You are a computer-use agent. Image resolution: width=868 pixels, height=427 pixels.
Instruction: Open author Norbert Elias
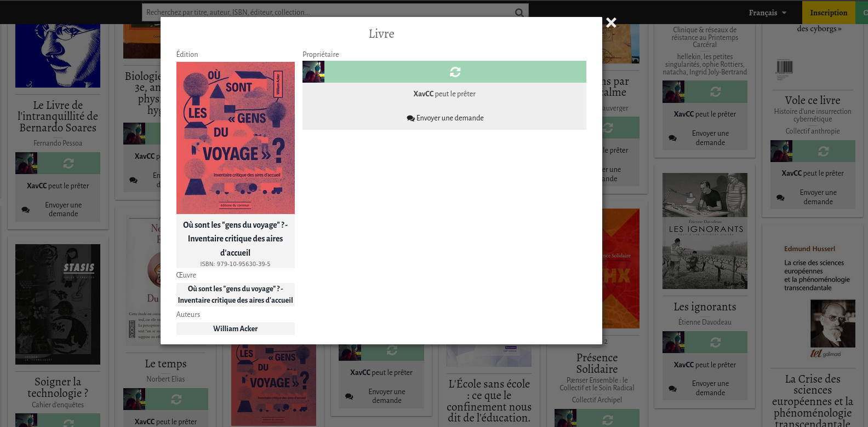click(x=165, y=379)
